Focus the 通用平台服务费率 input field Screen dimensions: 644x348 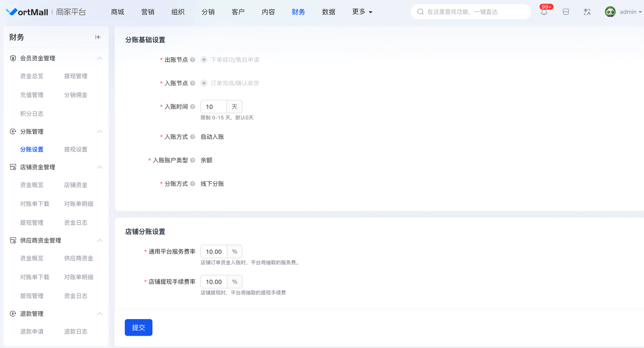[214, 252]
